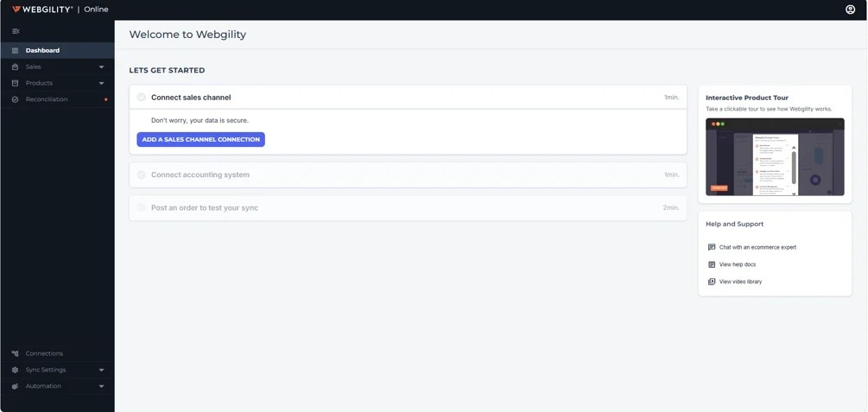
Task: Click the orange button in the tour preview
Action: 719,187
